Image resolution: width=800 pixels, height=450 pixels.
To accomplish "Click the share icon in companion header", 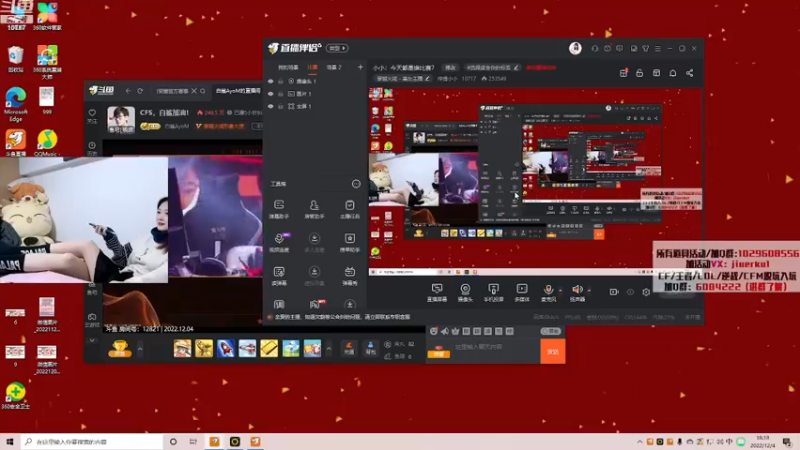I will [689, 73].
